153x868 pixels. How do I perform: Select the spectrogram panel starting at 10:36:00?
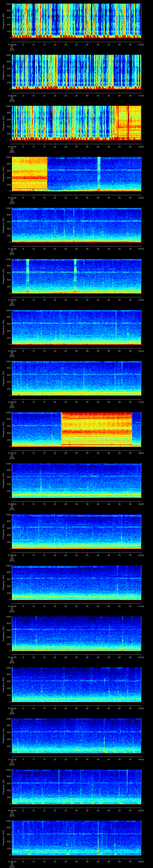(77, 378)
